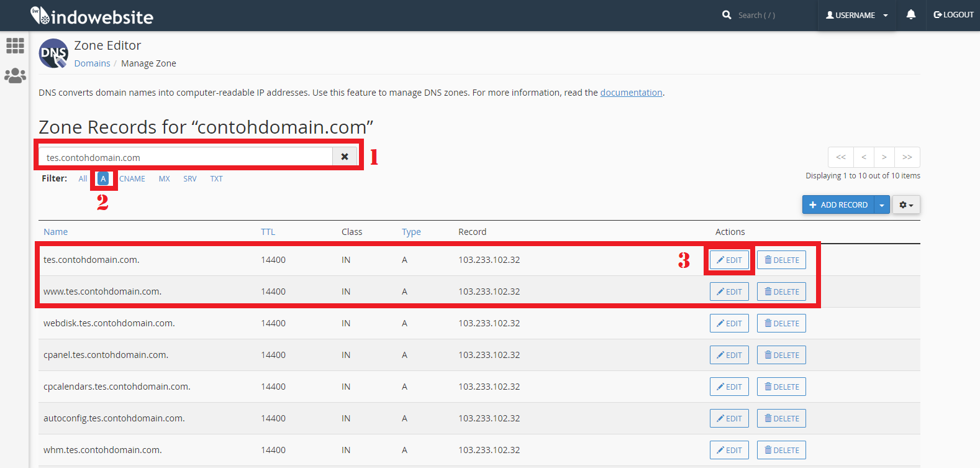Delete the cpanel.tes.contohdomain.com. record
Viewport: 980px width, 468px height.
click(781, 355)
